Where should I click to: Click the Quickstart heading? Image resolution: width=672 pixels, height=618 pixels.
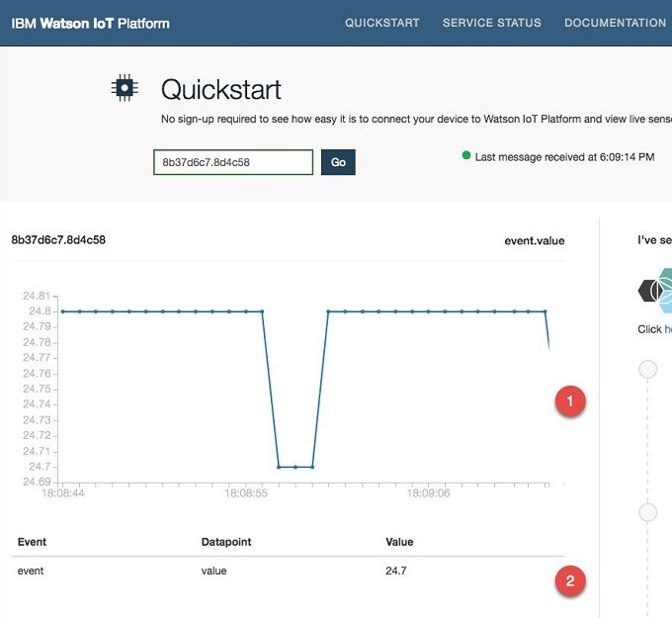coord(220,89)
